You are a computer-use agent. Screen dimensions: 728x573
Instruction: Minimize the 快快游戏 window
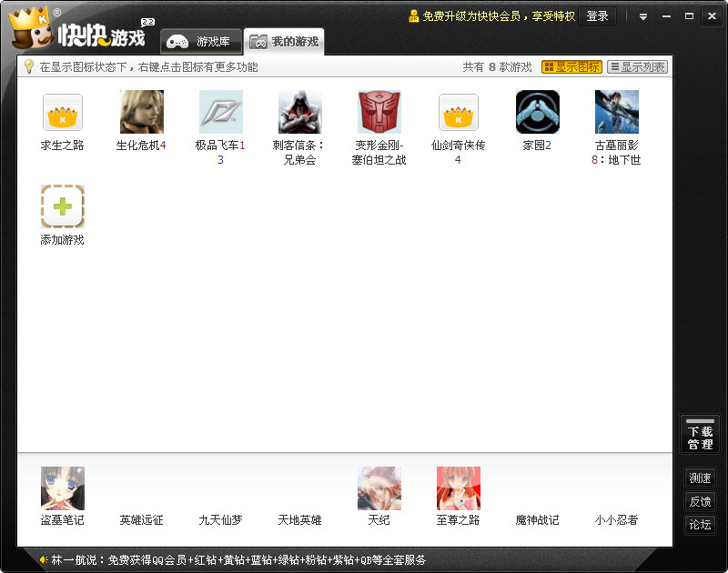pos(667,16)
